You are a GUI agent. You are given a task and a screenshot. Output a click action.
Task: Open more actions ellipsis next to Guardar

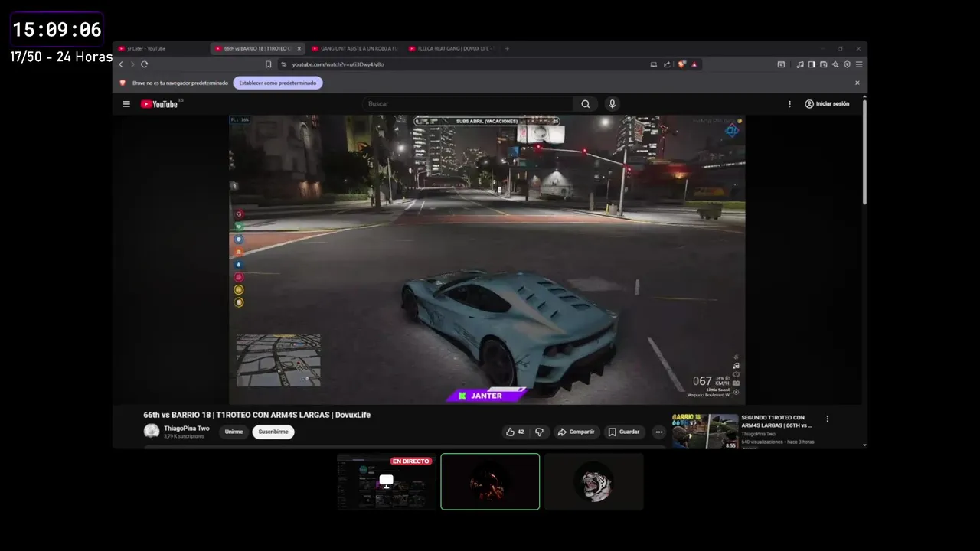(x=658, y=432)
